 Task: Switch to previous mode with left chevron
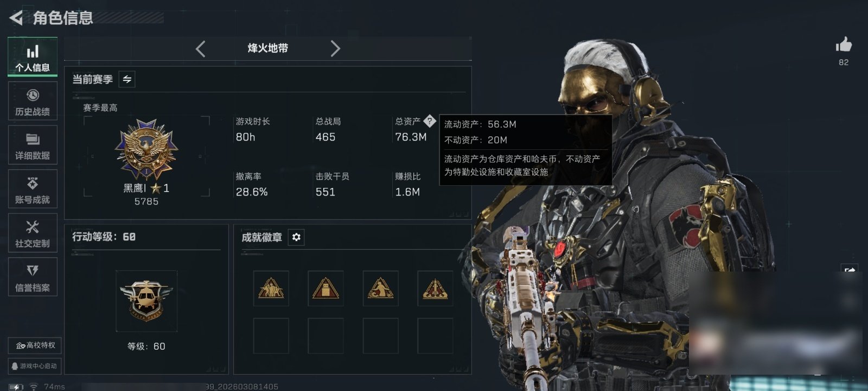point(201,49)
